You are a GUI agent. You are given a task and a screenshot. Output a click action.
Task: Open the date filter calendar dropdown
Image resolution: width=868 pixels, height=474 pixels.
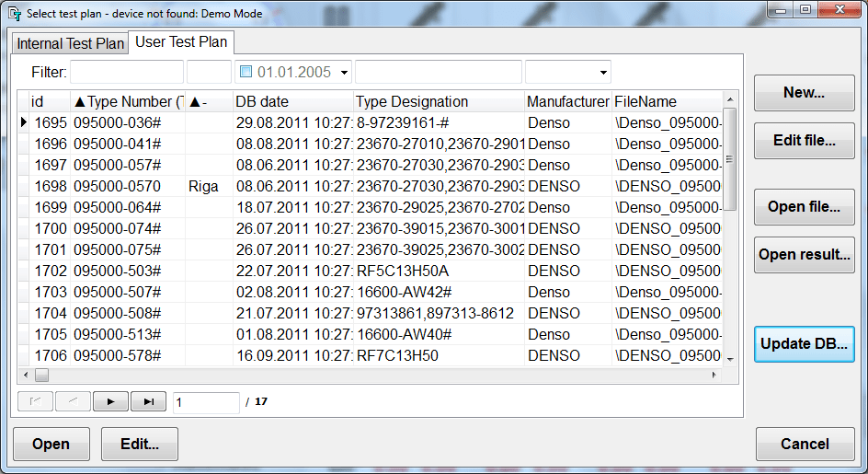[x=344, y=72]
